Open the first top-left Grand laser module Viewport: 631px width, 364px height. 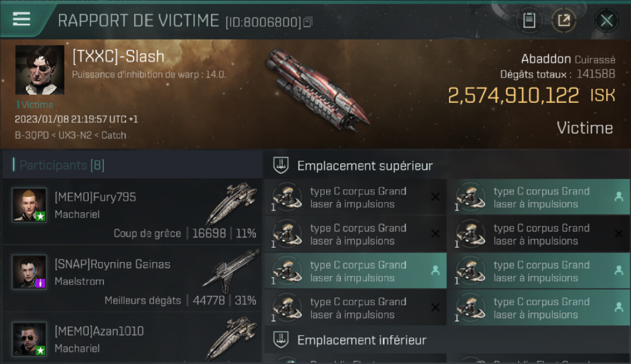[355, 197]
